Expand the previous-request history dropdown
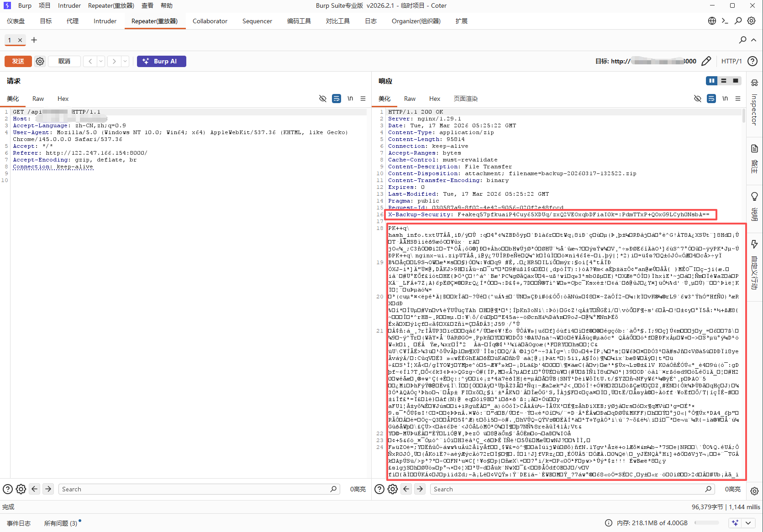The width and height of the screenshot is (763, 532). pos(101,61)
